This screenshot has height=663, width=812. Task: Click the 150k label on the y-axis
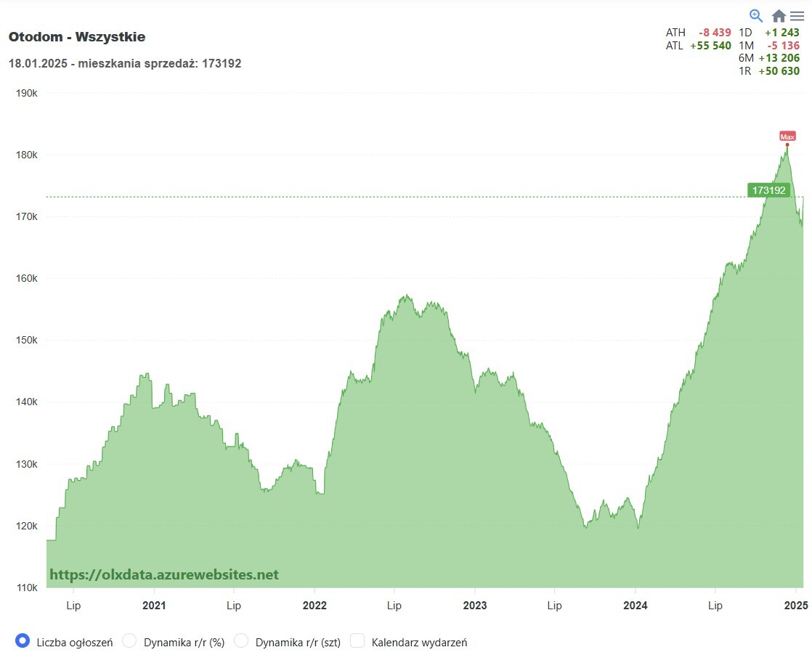tap(28, 341)
